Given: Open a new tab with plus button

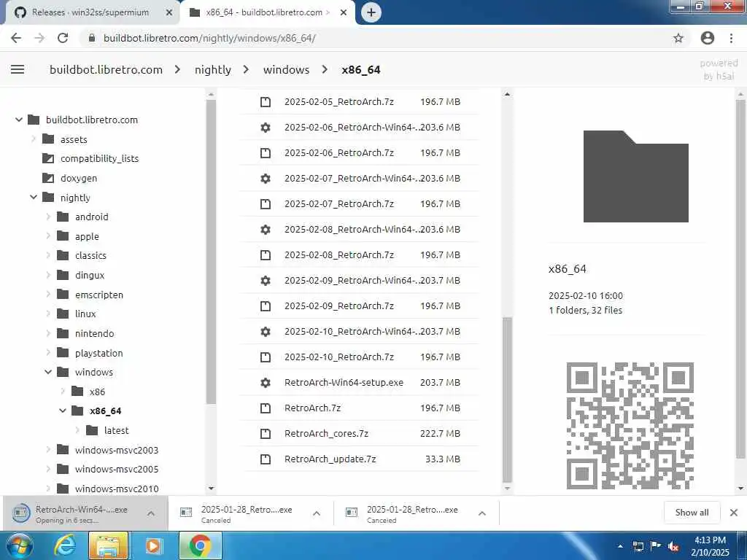Looking at the screenshot, I should (371, 12).
